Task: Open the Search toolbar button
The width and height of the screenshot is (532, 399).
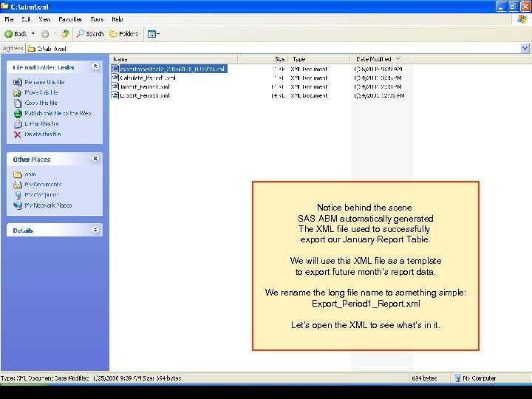Action: (90, 33)
